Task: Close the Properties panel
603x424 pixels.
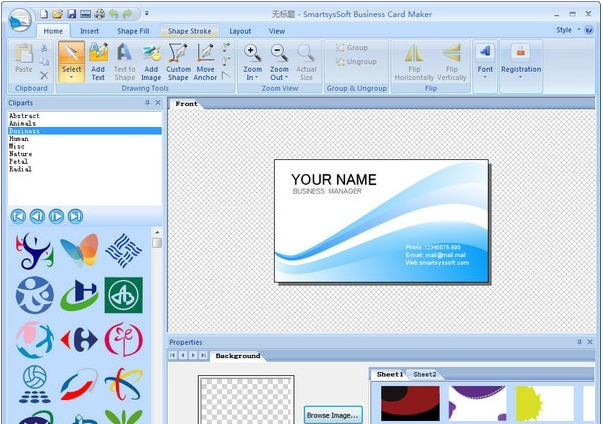Action: (x=590, y=342)
